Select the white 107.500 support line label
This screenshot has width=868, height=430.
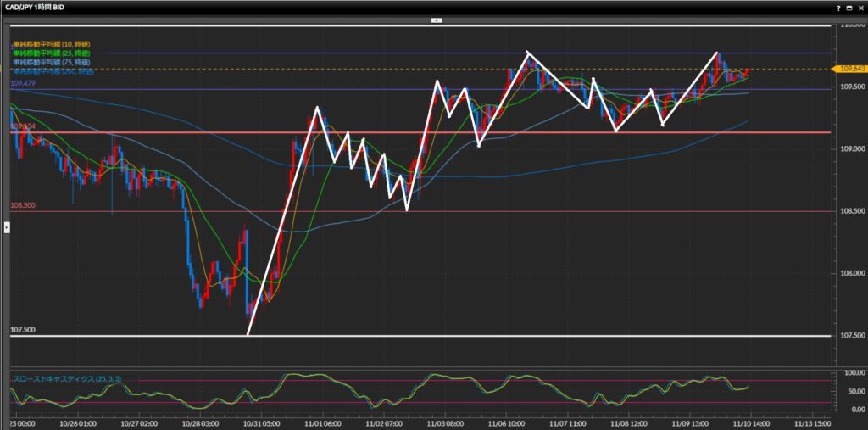coord(23,330)
